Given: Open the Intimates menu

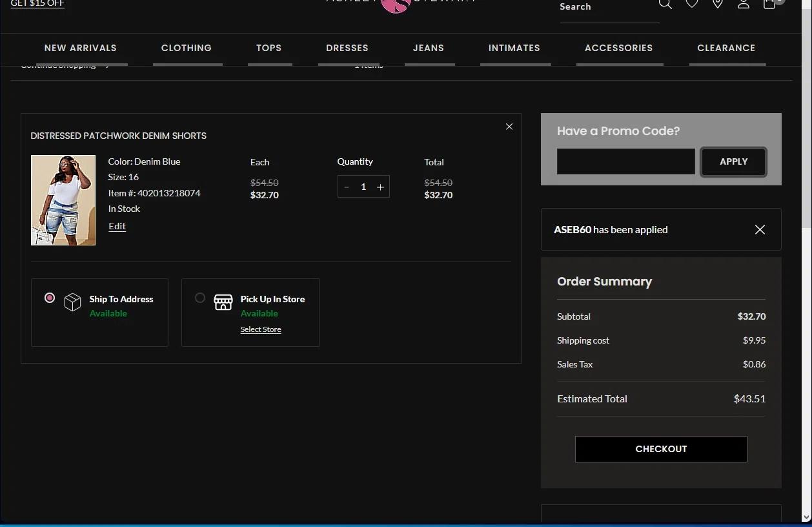Looking at the screenshot, I should pyautogui.click(x=514, y=48).
